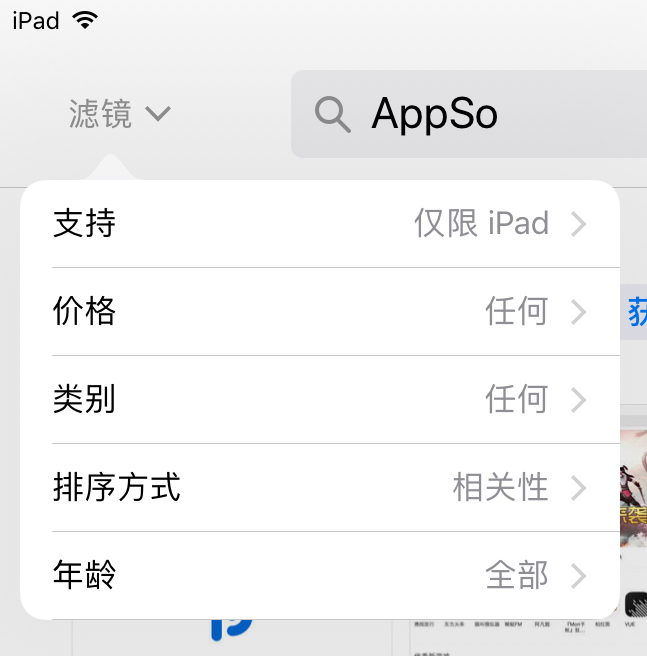Viewport: 647px width, 656px height.
Task: Open the 价格 filter option
Action: [320, 311]
